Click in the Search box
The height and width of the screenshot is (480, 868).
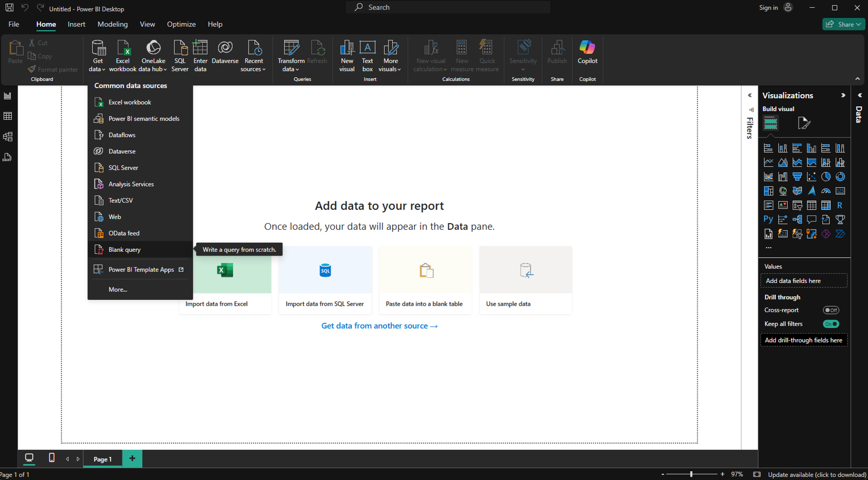[x=448, y=7]
